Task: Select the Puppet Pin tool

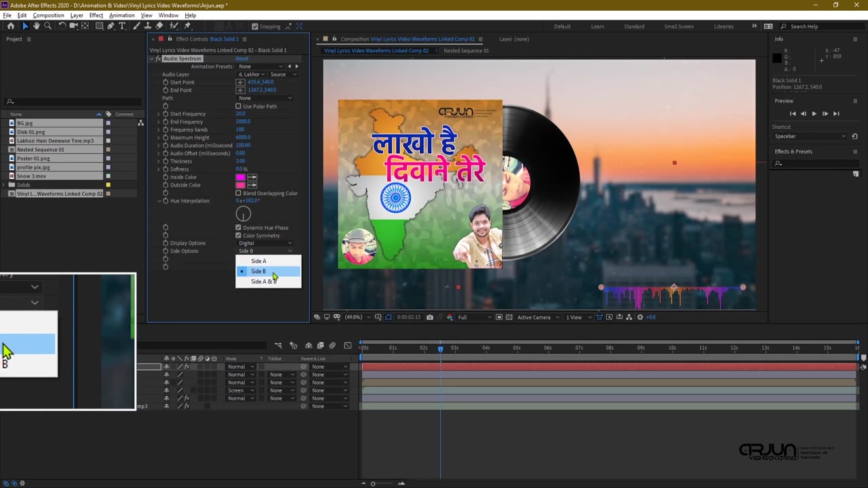Action: (x=188, y=26)
